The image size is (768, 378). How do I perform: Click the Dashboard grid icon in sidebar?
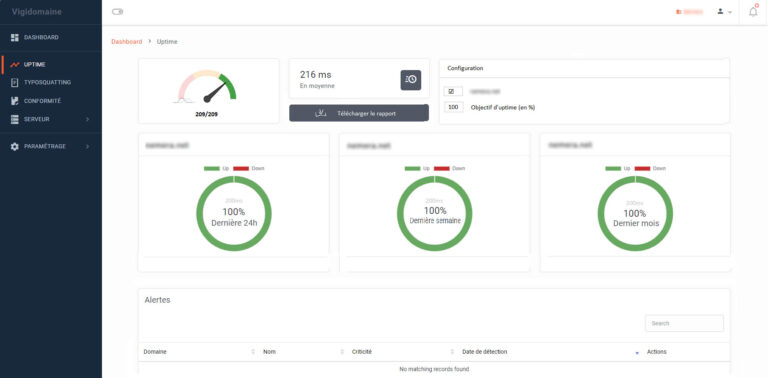pos(14,37)
